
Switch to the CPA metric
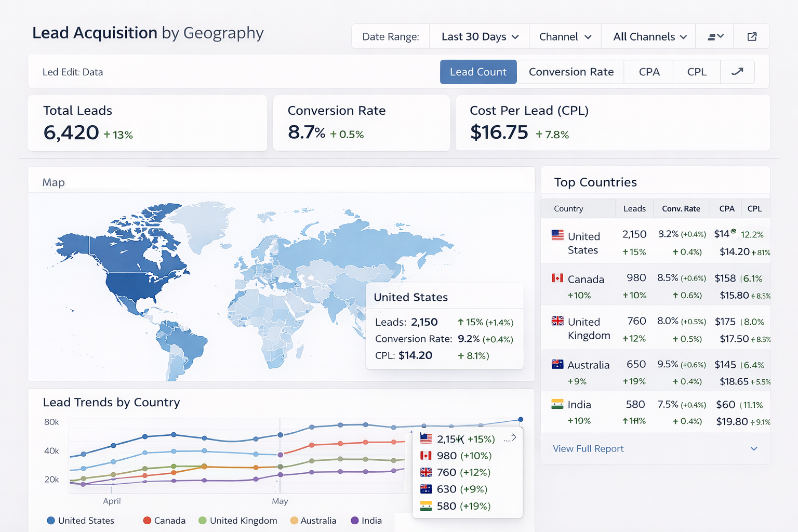[x=648, y=72]
